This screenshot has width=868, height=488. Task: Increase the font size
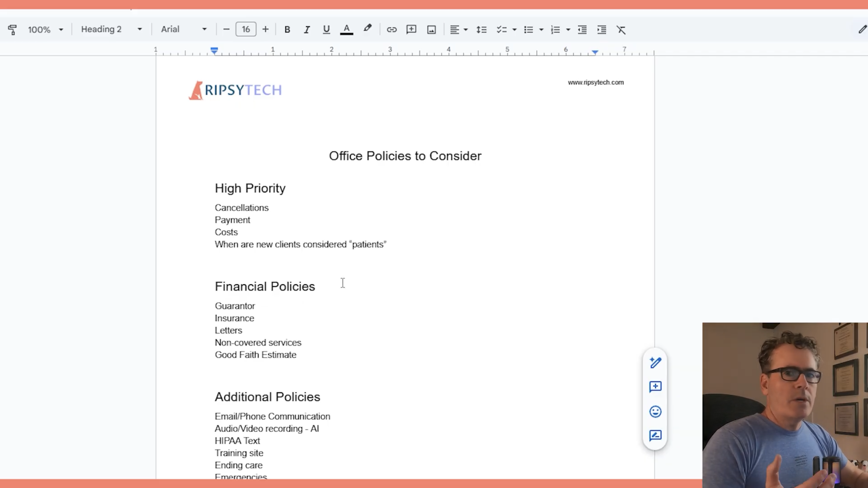point(266,30)
